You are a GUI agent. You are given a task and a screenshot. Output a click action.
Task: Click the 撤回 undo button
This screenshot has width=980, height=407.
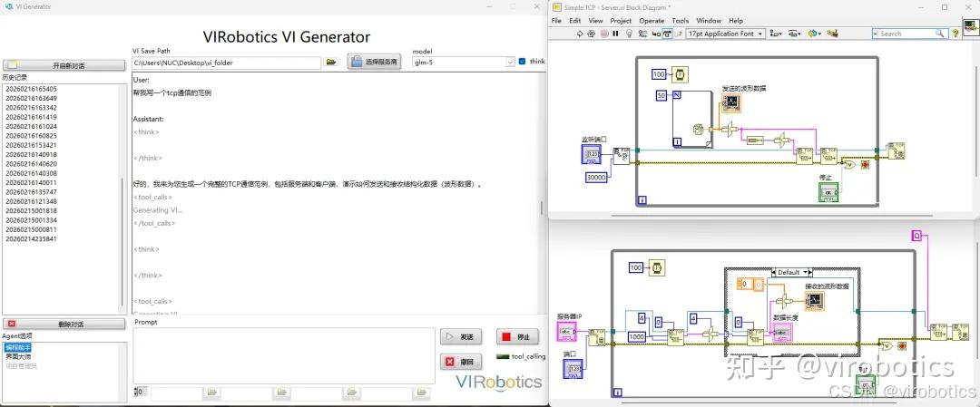461,362
